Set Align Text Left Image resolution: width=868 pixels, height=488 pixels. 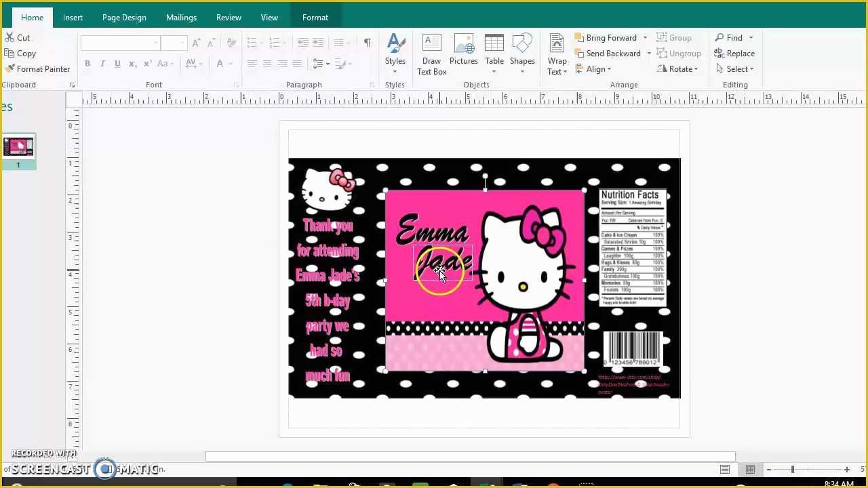coord(252,64)
